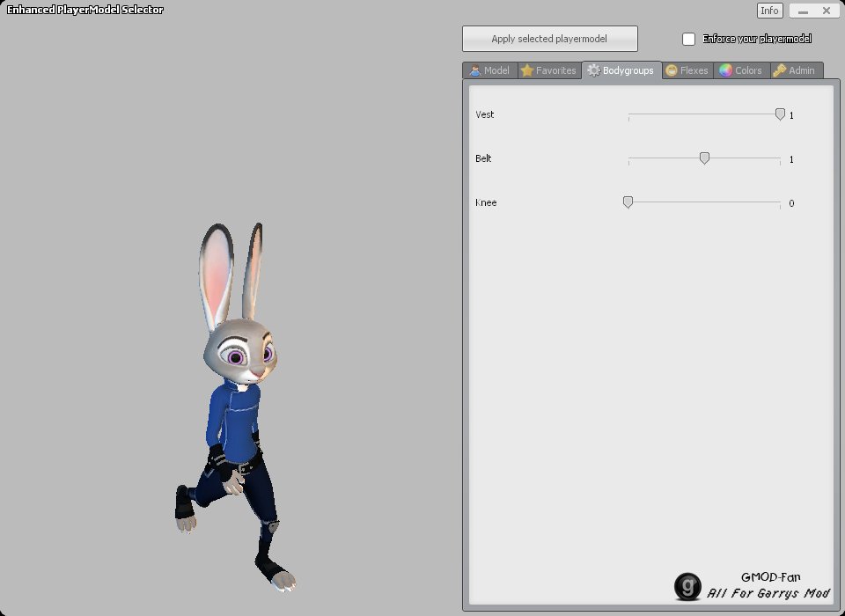Open the Colors tab

click(x=741, y=70)
